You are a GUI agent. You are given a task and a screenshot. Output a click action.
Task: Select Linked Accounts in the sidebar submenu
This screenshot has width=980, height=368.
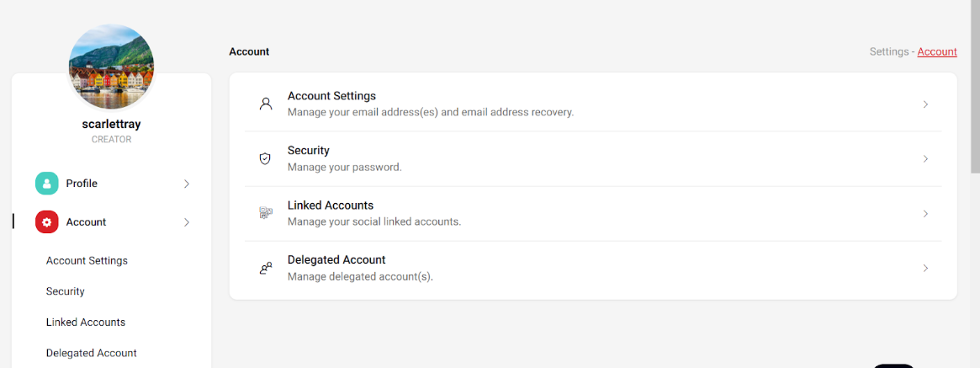click(86, 323)
